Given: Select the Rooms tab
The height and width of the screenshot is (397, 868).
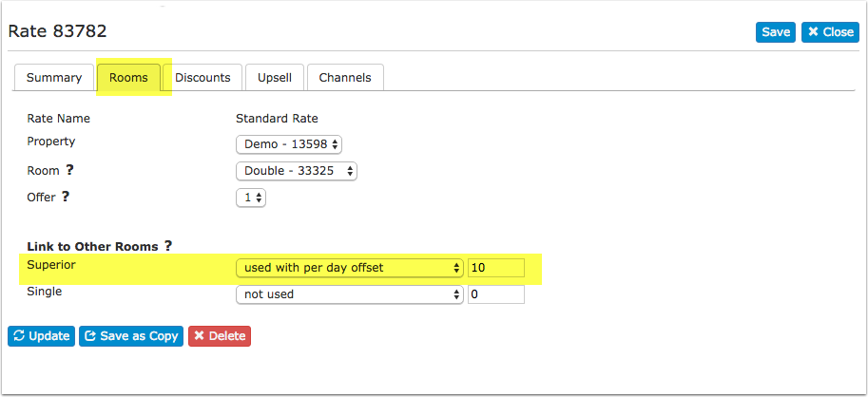Looking at the screenshot, I should (x=128, y=78).
